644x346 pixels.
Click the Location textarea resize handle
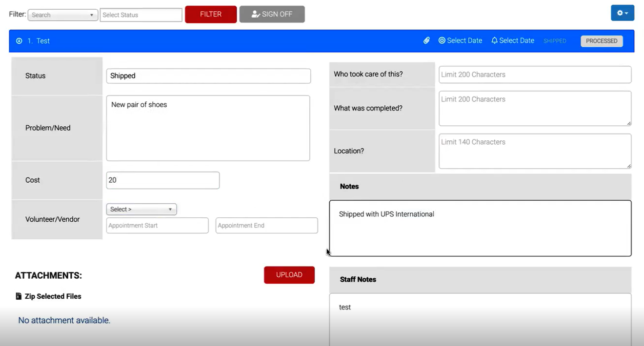(629, 166)
